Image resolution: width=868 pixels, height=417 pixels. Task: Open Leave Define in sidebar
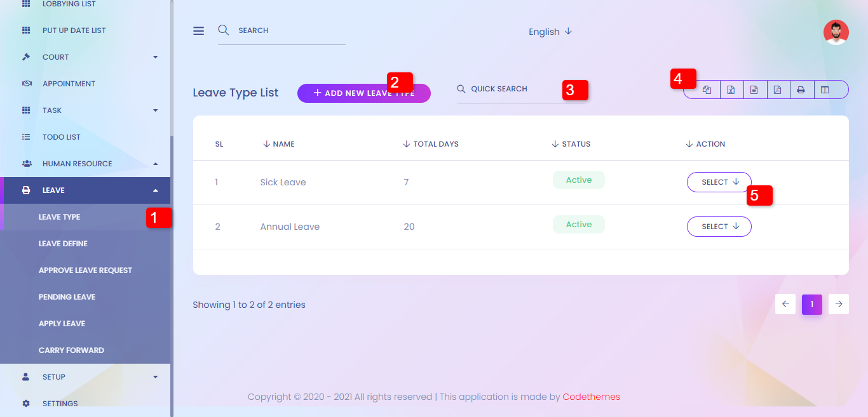(x=63, y=244)
